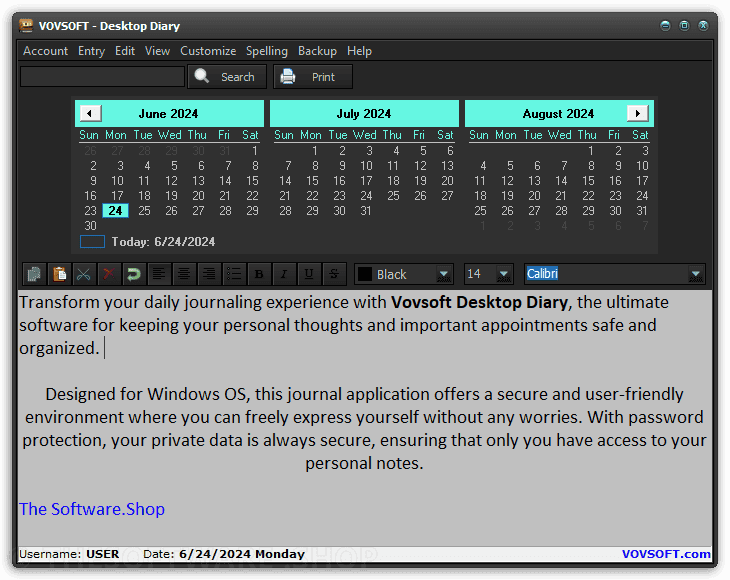Open the Entry menu
Image resolution: width=730 pixels, height=580 pixels.
point(91,51)
